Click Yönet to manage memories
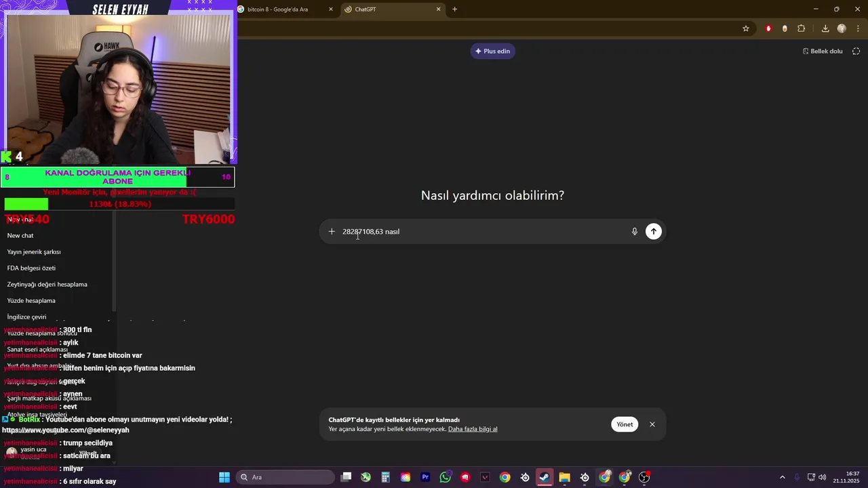This screenshot has height=488, width=868. [625, 424]
